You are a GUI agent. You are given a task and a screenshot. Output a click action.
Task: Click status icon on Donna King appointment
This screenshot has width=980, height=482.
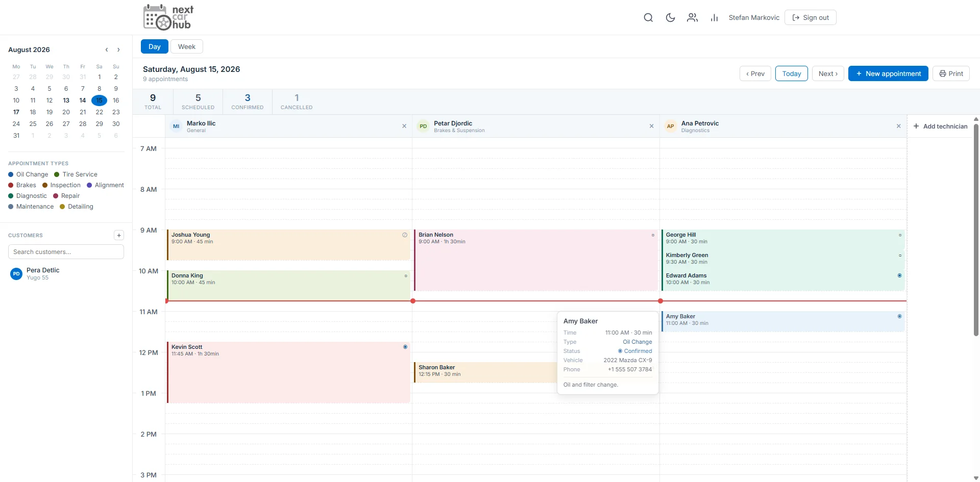(406, 276)
